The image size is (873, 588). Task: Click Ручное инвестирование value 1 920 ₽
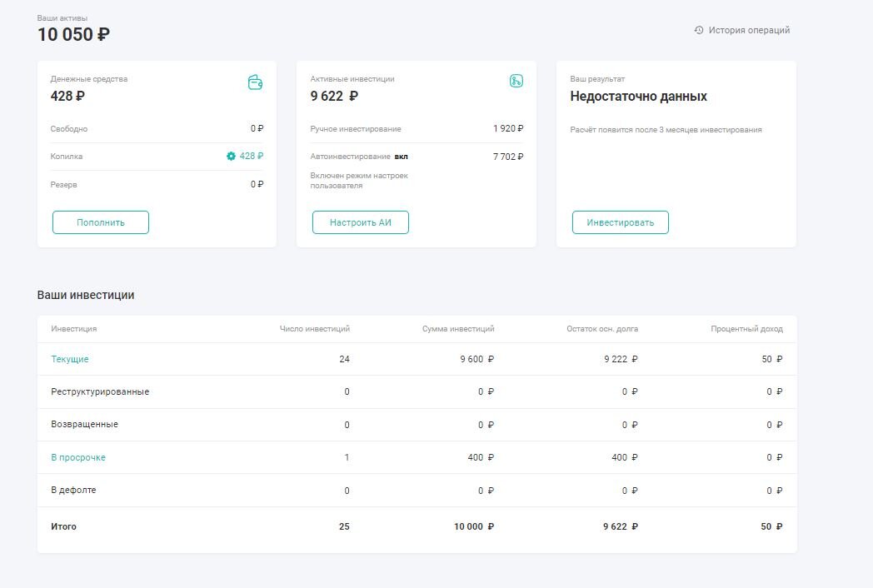[x=508, y=128]
